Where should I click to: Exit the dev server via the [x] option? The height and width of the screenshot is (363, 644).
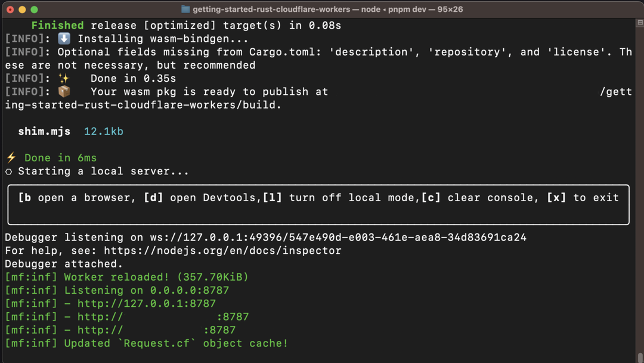[556, 197]
